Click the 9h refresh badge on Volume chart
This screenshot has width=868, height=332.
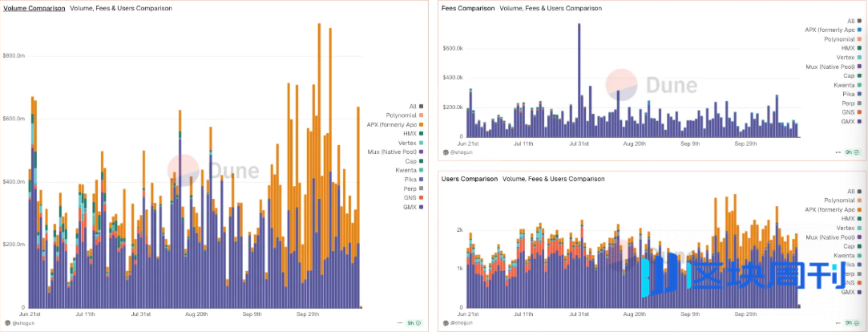[x=414, y=322]
